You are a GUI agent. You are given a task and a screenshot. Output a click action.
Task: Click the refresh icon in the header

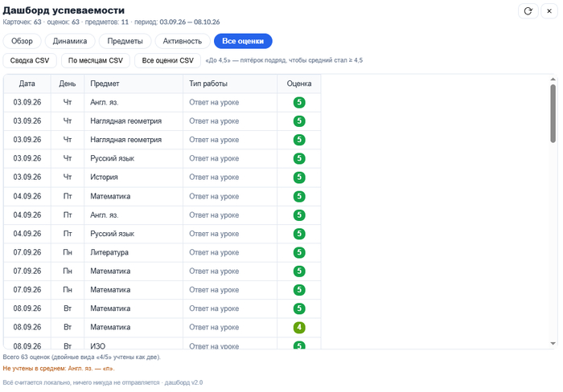[x=528, y=11]
